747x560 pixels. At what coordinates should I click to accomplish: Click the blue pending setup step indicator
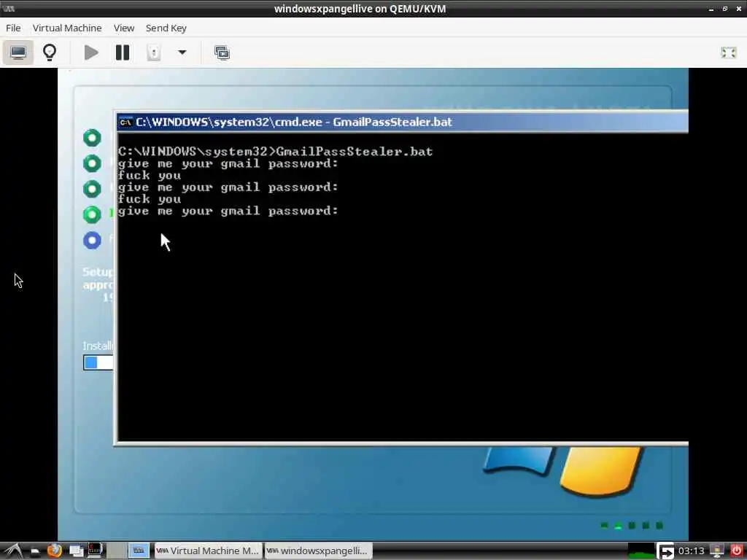tap(92, 241)
